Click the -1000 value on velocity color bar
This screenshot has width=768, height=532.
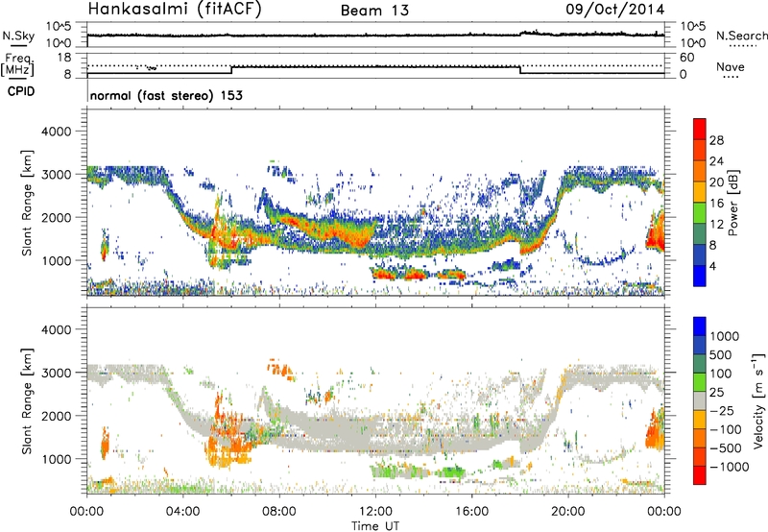[x=730, y=467]
